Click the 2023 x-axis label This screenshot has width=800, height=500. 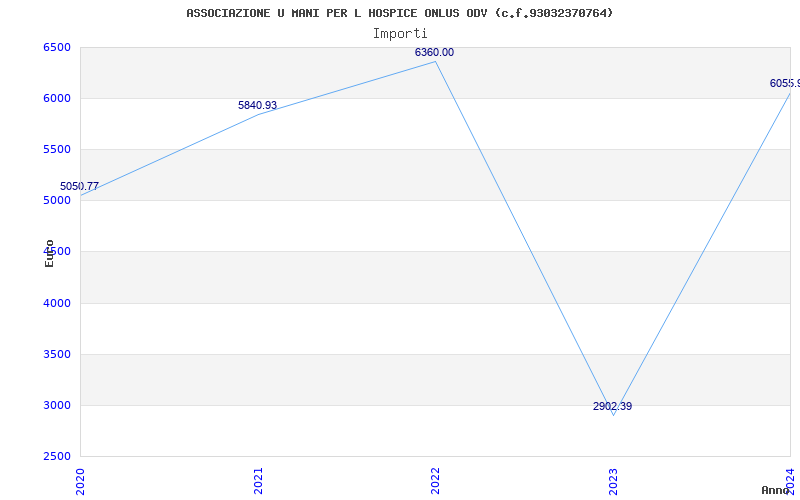pos(613,481)
